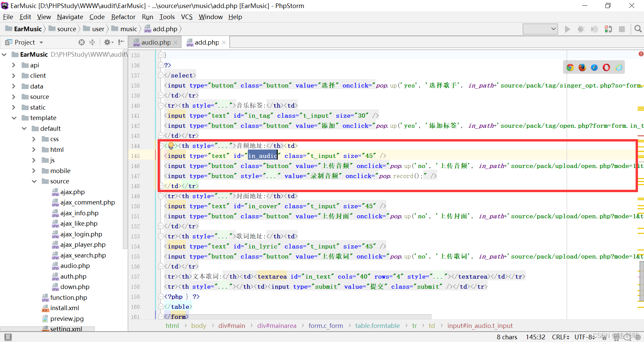
Task: Collapse the EarMusic root folder
Action: [x=4, y=54]
